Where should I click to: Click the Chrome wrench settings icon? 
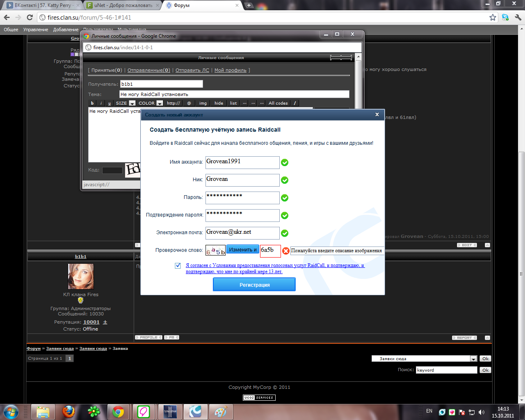pyautogui.click(x=518, y=17)
